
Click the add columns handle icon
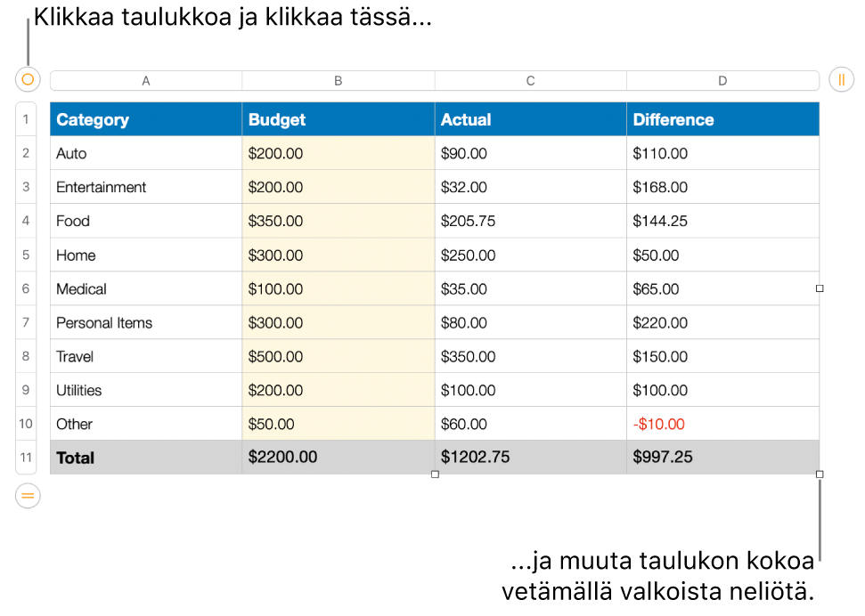pyautogui.click(x=841, y=80)
